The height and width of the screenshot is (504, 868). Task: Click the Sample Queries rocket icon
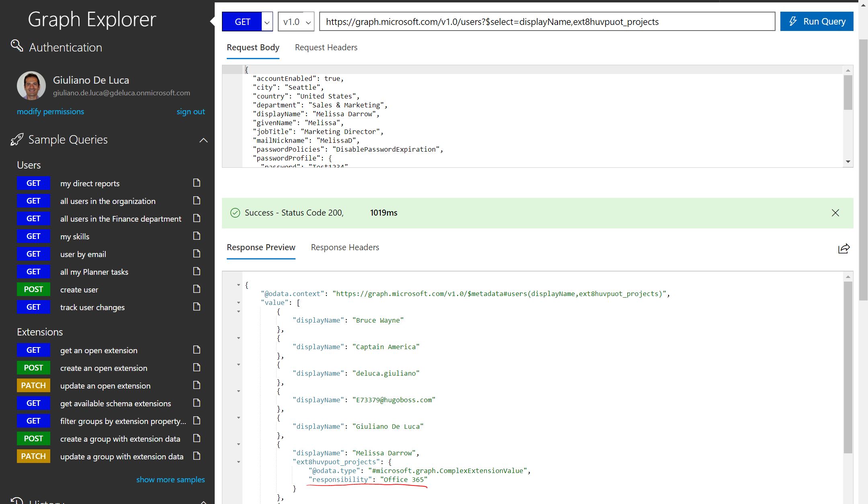[x=17, y=140]
